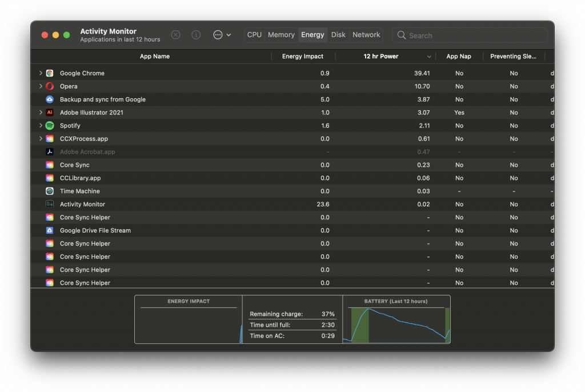The width and height of the screenshot is (585, 392).
Task: Open the ellipsis action menu icon
Action: 218,35
